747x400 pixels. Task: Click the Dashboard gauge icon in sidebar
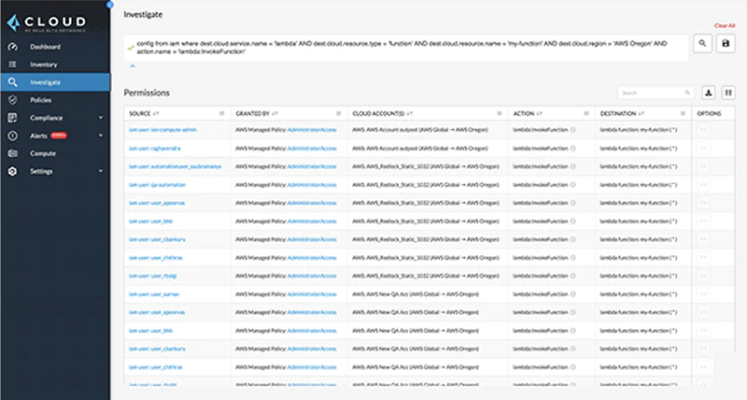pos(12,47)
